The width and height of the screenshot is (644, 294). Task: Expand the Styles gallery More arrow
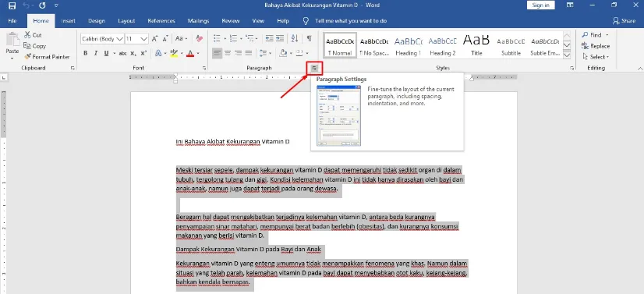point(567,55)
